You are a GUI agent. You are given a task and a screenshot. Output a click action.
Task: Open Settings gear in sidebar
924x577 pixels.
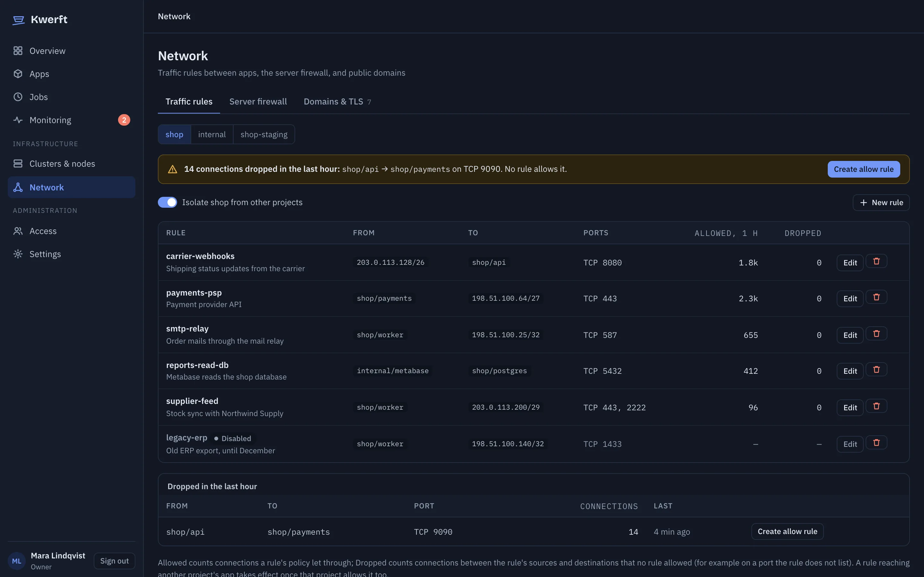[x=18, y=254]
